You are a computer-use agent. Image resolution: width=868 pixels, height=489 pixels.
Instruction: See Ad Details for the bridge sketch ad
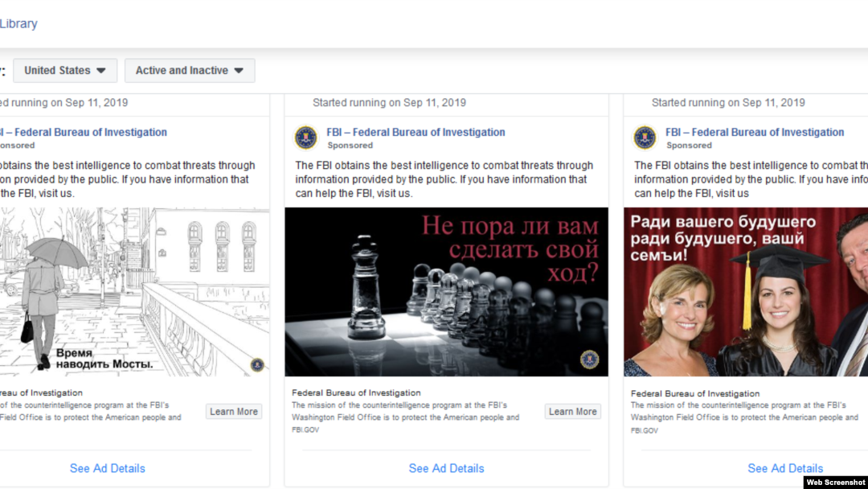click(108, 469)
